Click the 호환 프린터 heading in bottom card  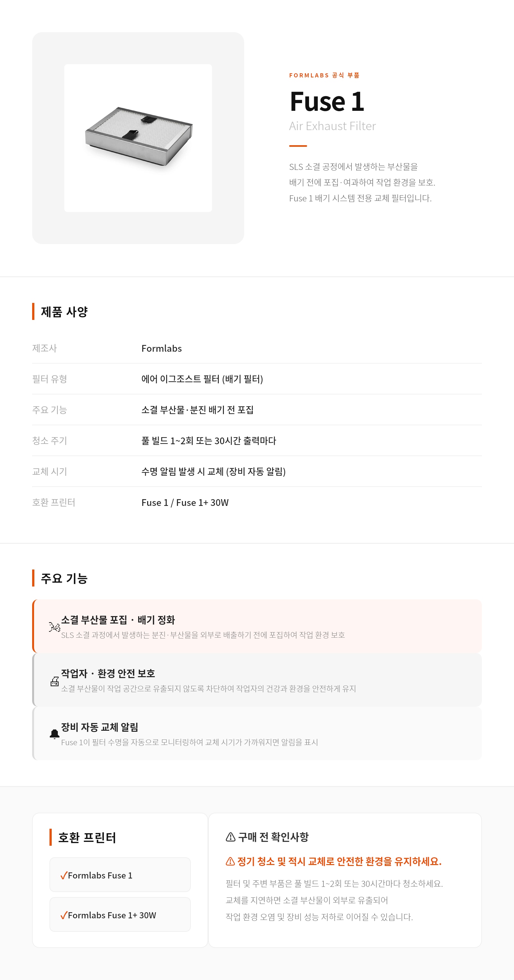87,837
